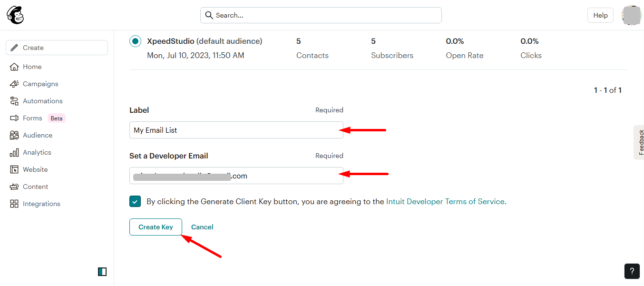Open the Intuit Developer Terms of Service link
Image resolution: width=644 pixels, height=286 pixels.
coord(445,201)
